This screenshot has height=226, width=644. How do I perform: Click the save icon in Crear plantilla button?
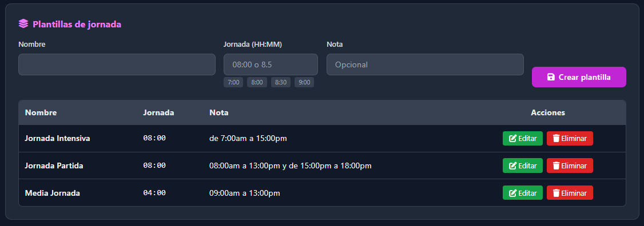point(551,77)
